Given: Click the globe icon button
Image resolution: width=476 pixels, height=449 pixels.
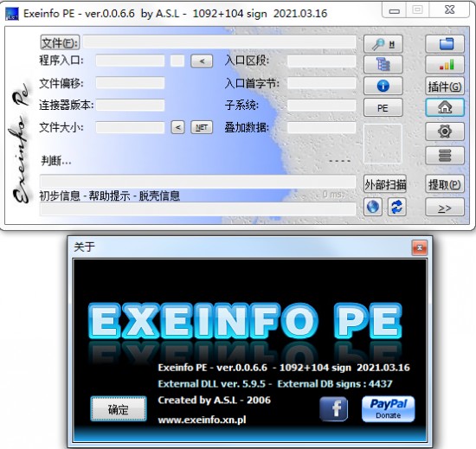Looking at the screenshot, I should click(x=373, y=207).
